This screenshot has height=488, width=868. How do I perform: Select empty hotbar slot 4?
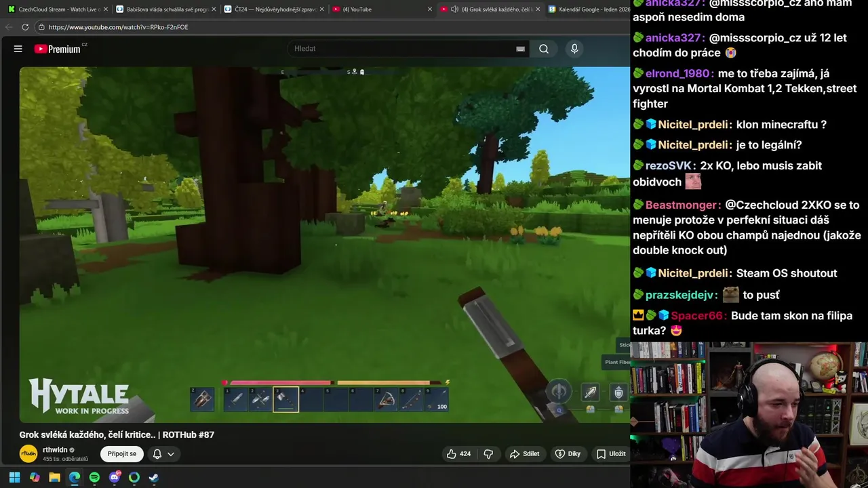click(x=311, y=400)
